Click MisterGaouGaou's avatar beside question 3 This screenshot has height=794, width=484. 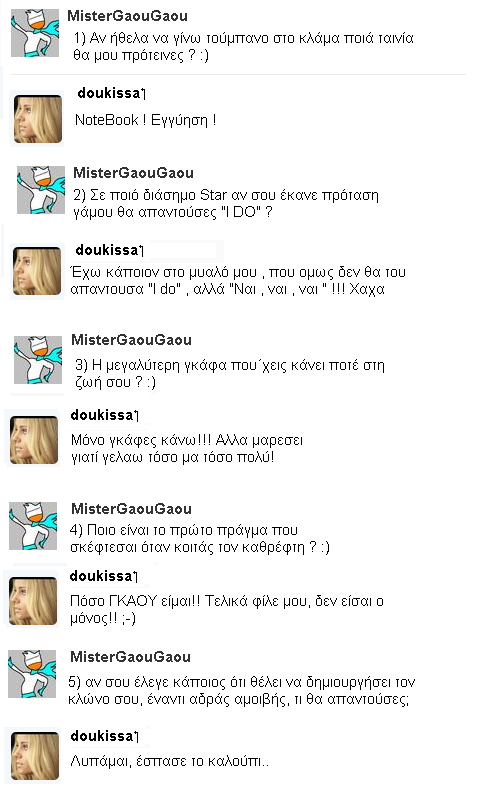(37, 360)
